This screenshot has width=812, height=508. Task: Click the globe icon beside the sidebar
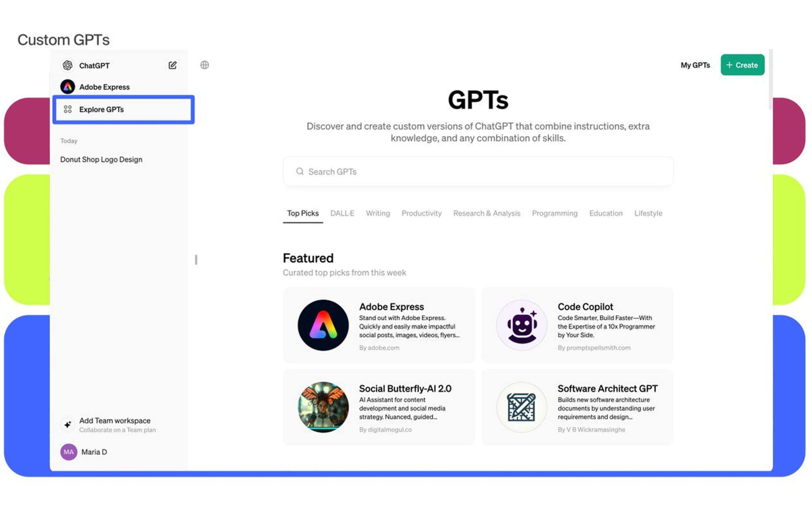click(205, 65)
